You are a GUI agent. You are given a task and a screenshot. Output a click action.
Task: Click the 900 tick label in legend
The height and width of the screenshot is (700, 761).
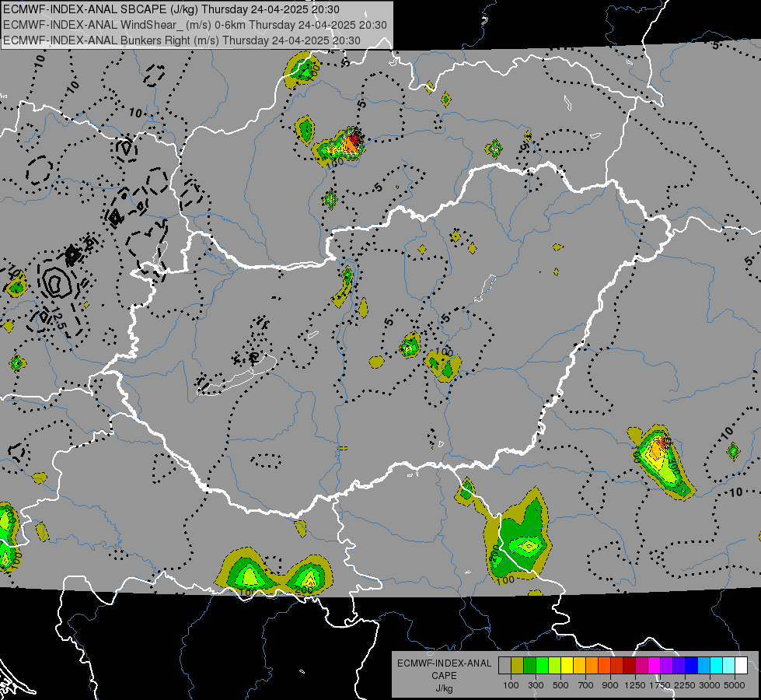610,685
